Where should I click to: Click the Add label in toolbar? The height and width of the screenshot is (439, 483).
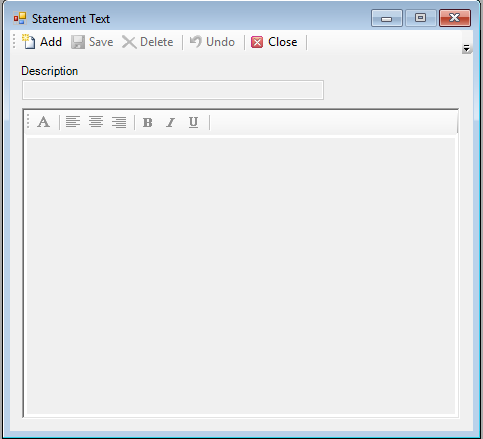click(x=51, y=42)
